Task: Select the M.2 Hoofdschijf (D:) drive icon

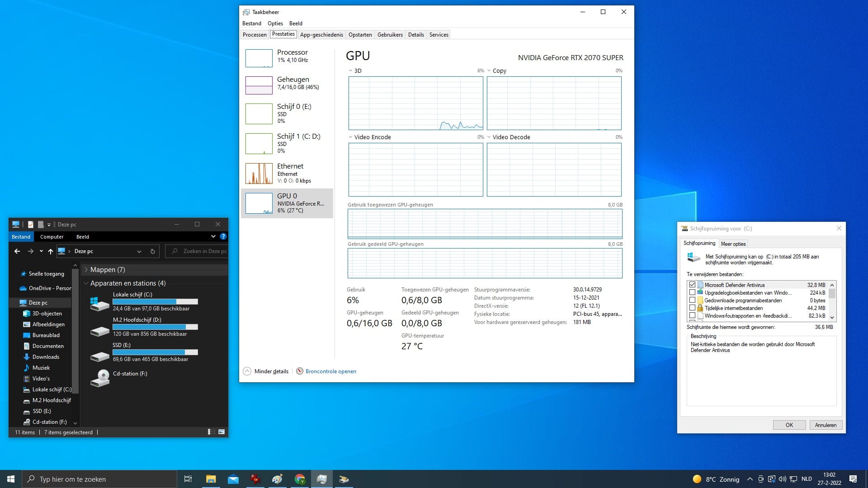Action: [x=99, y=331]
